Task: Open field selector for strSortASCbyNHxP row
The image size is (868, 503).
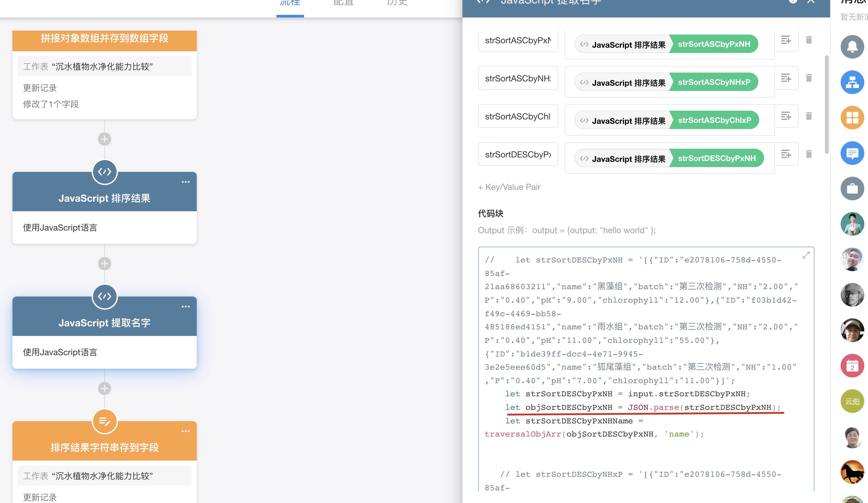Action: pyautogui.click(x=786, y=78)
